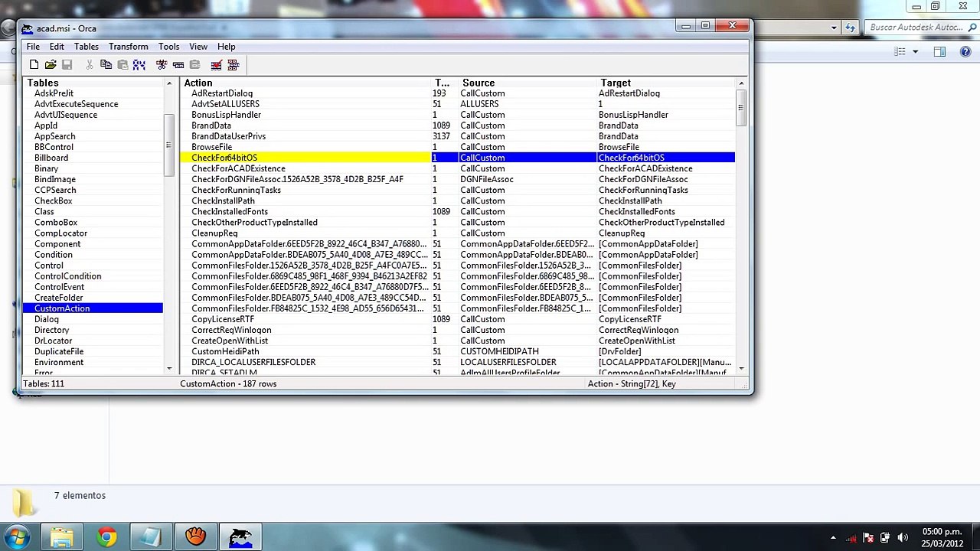This screenshot has width=980, height=551.
Task: Select the AppSearch table
Action: [55, 136]
